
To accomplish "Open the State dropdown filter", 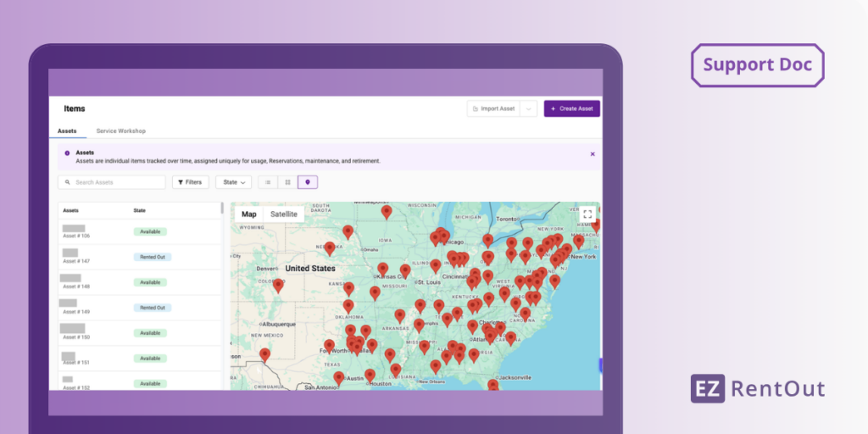I will (234, 182).
